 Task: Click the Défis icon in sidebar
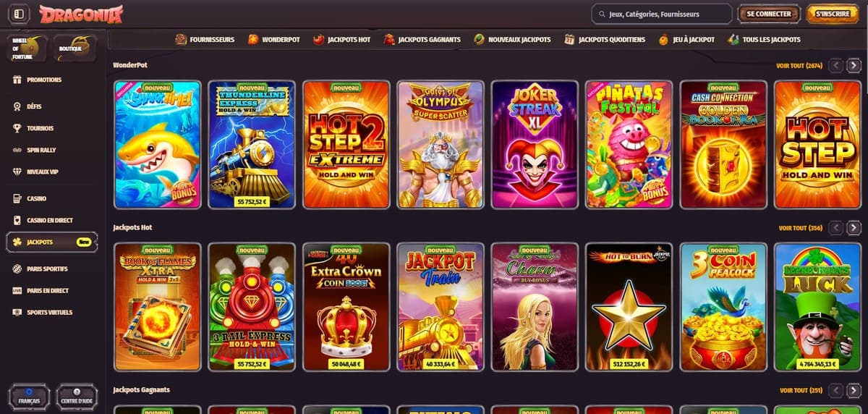pyautogui.click(x=17, y=106)
